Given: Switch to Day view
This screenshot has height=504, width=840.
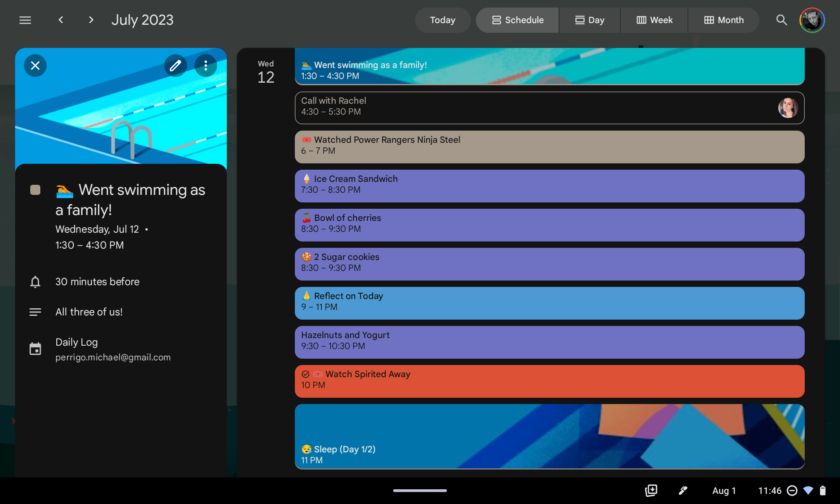Looking at the screenshot, I should 590,20.
